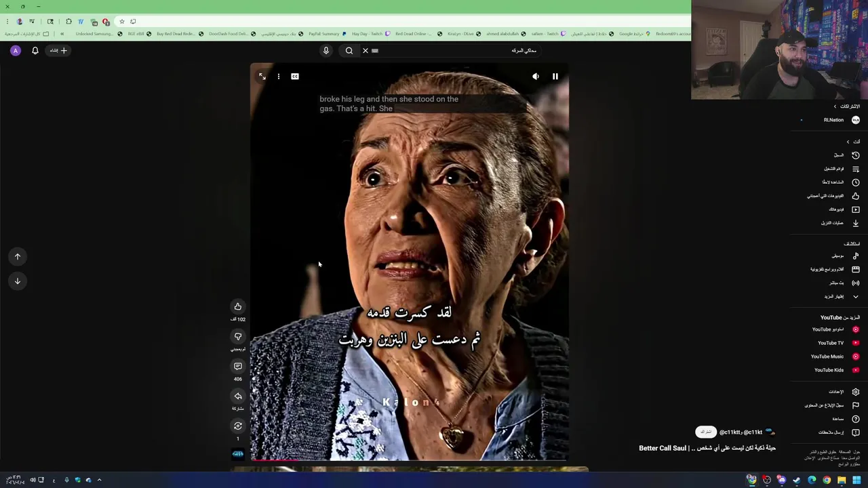Dislike the Short
The width and height of the screenshot is (868, 488).
[x=237, y=337]
